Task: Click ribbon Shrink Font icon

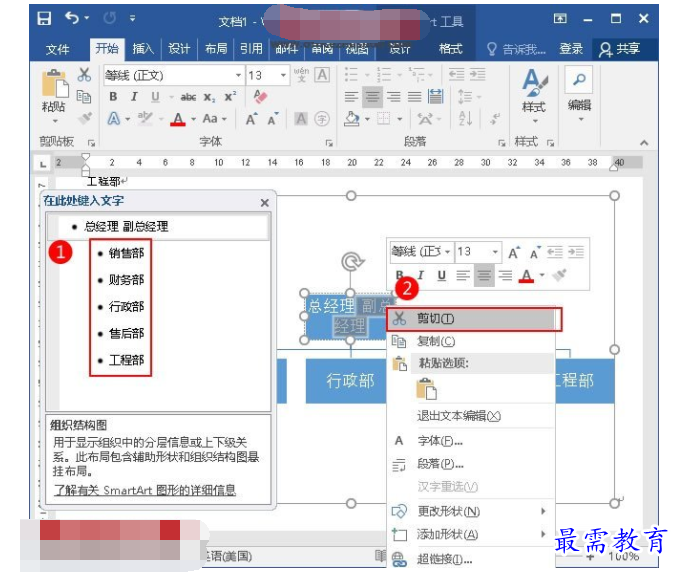Action: coord(273,119)
